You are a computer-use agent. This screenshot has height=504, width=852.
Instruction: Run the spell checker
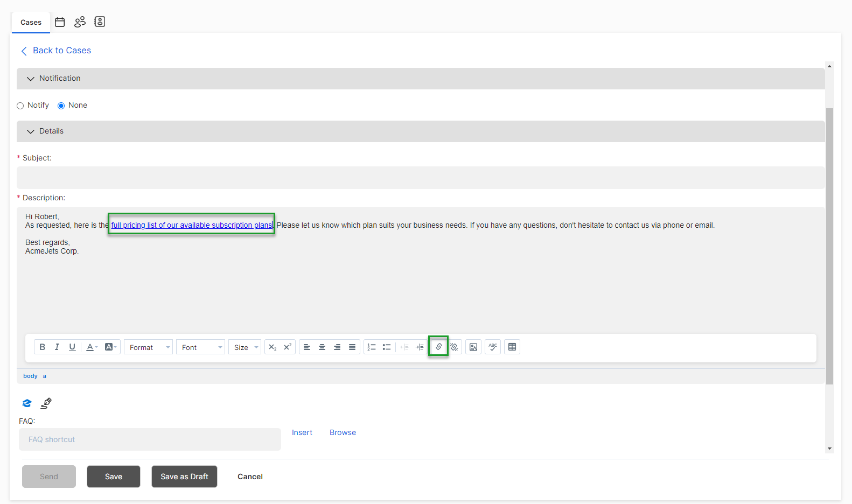coord(493,347)
